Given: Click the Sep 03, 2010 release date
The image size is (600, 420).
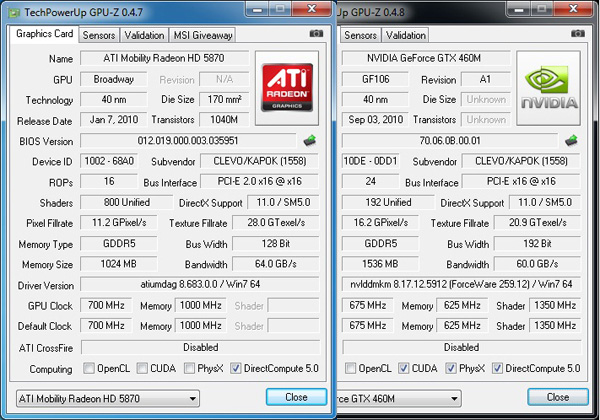Looking at the screenshot, I should pos(375,120).
